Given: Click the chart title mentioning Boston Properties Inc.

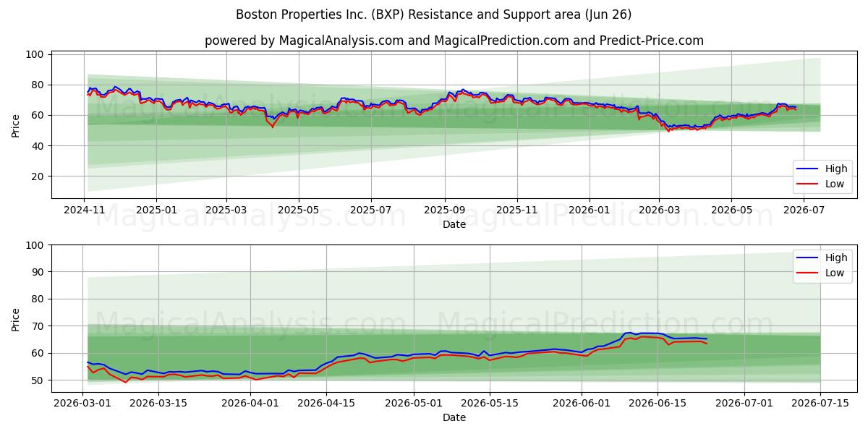Looking at the screenshot, I should click(x=434, y=14).
